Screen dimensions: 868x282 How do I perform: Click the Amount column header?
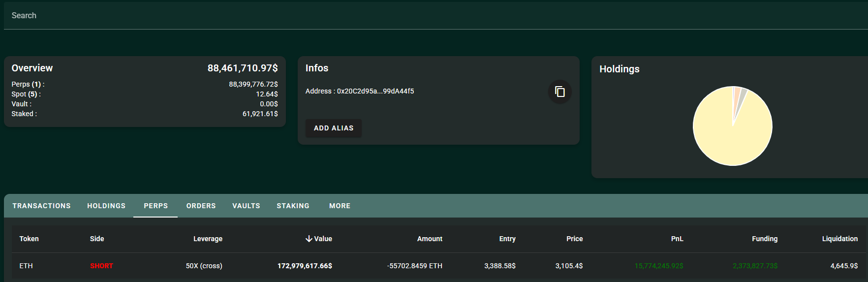coord(430,239)
